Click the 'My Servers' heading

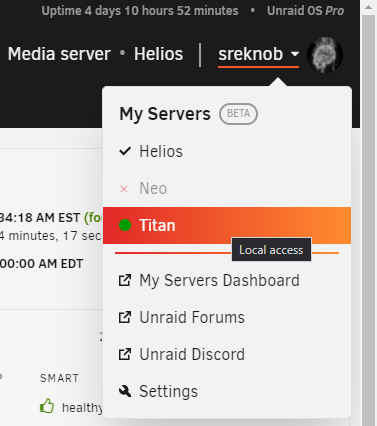click(x=165, y=114)
